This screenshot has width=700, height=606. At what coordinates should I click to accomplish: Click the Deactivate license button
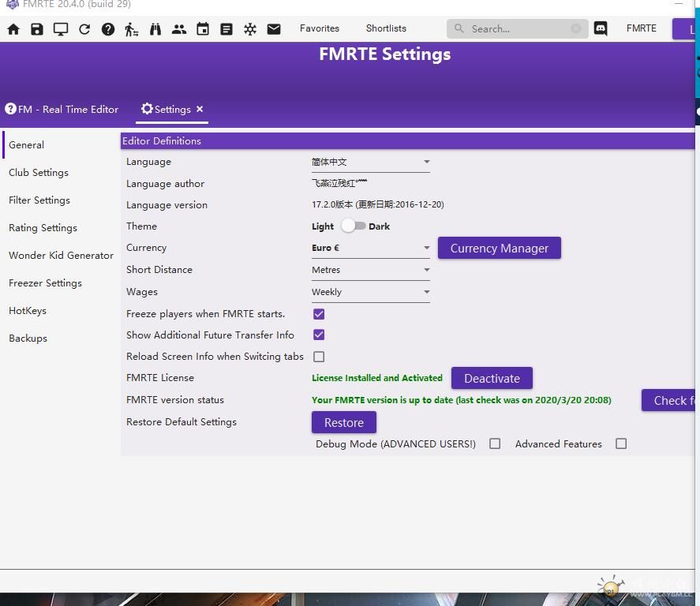492,379
